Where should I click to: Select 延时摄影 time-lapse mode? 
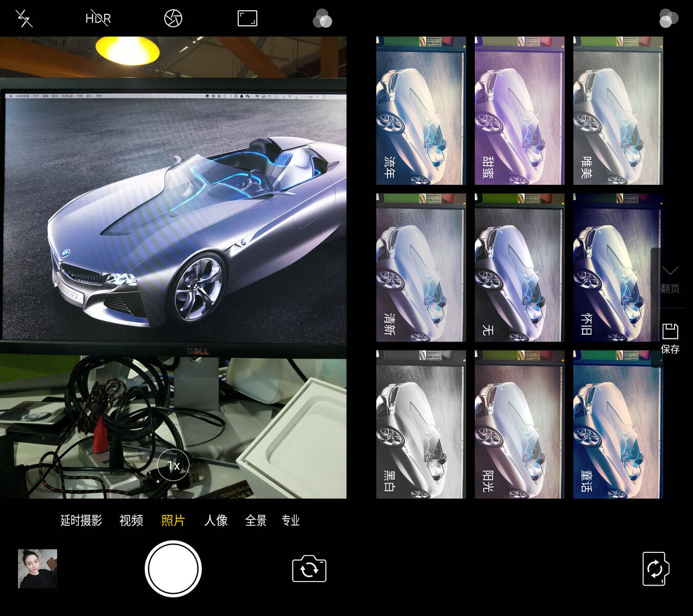(81, 521)
